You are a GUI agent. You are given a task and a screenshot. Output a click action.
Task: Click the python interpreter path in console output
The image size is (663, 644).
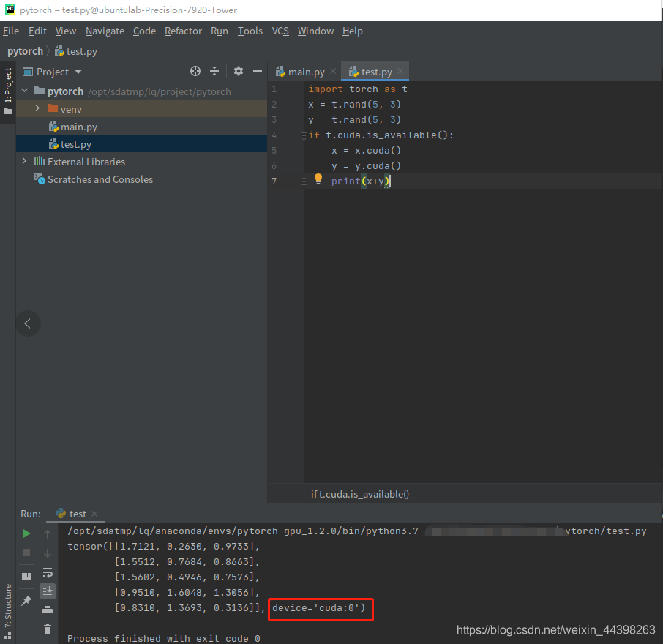(x=243, y=531)
